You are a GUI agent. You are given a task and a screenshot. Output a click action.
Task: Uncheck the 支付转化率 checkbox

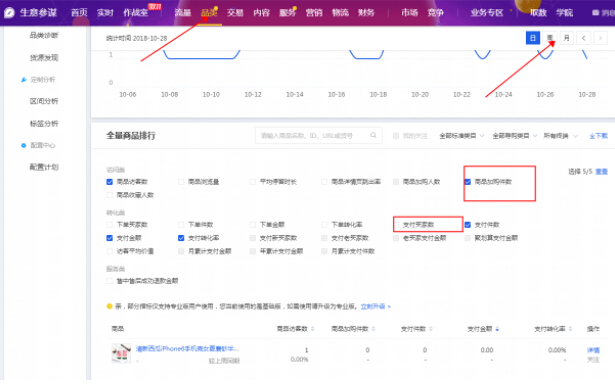pyautogui.click(x=181, y=238)
